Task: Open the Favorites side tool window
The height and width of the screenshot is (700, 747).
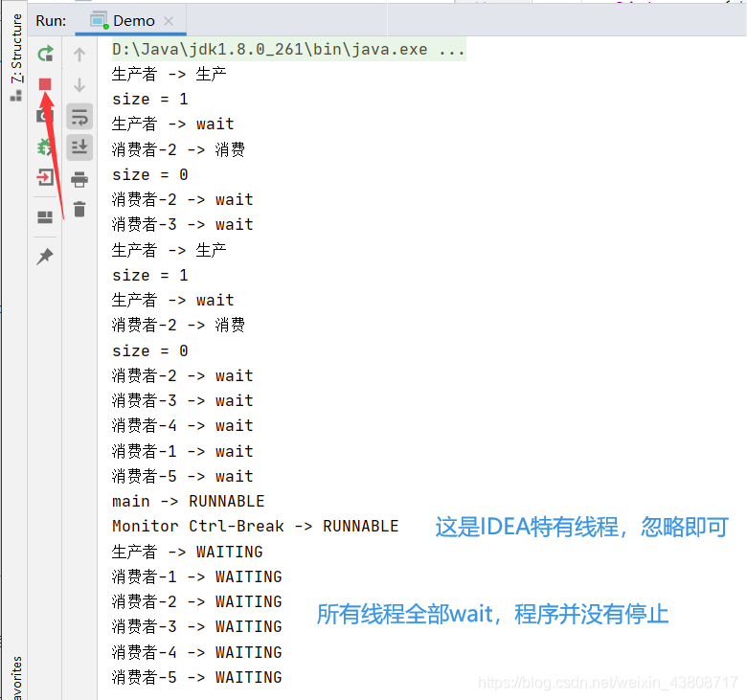Action: (16, 678)
